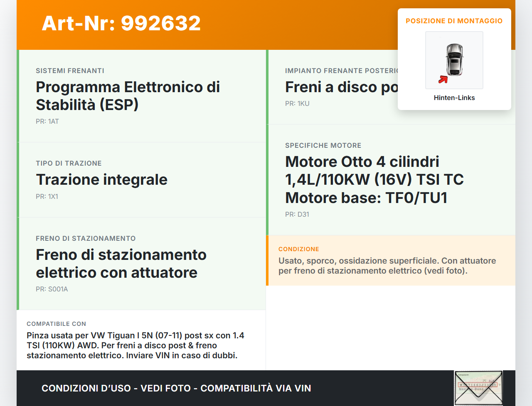This screenshot has height=406, width=532.
Task: Click the Art-Nr: 992632 heading
Action: point(121,23)
